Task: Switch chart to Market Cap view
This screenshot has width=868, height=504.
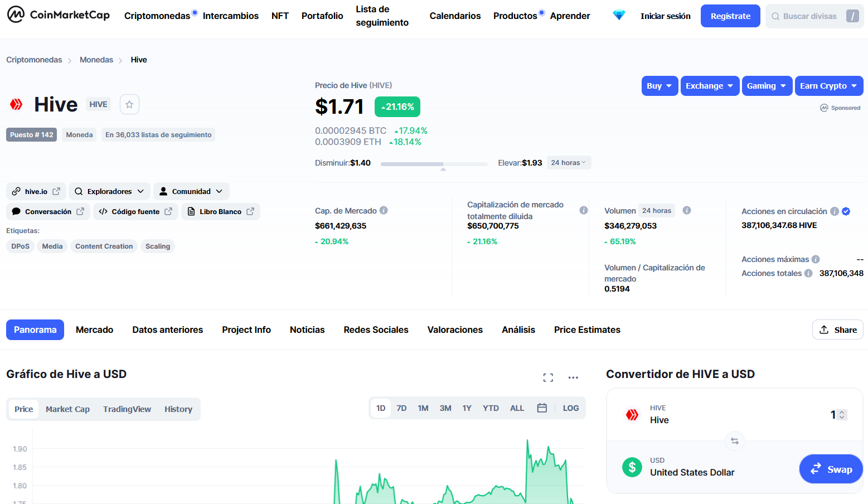Action: pos(67,409)
